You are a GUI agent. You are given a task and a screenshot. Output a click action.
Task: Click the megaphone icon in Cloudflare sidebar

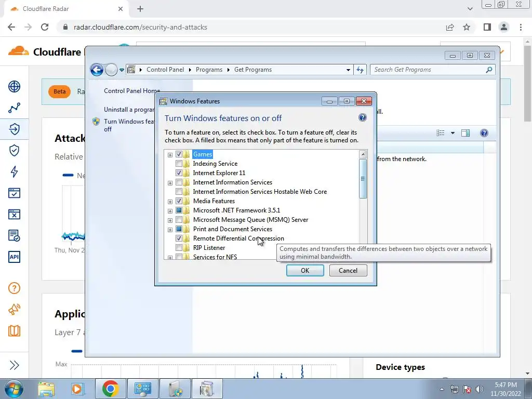point(14,310)
